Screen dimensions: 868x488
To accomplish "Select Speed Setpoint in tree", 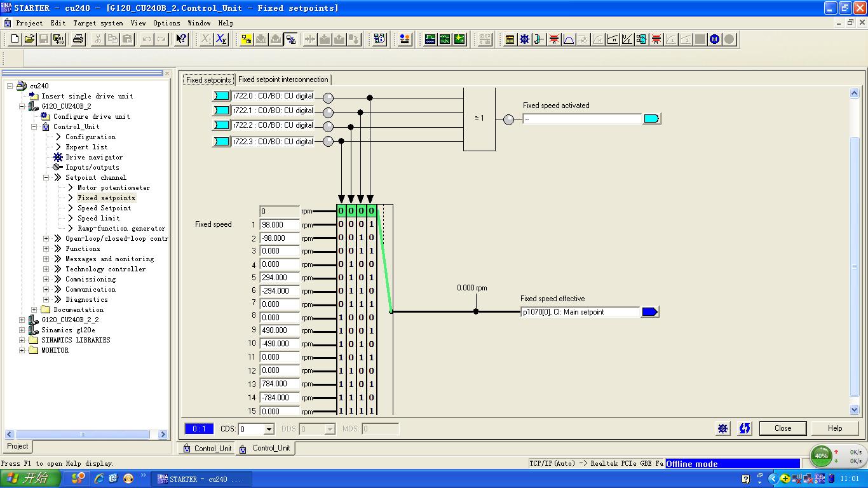I will pos(104,208).
